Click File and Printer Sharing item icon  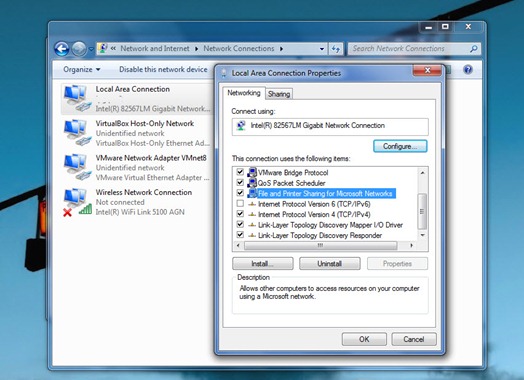tap(252, 193)
